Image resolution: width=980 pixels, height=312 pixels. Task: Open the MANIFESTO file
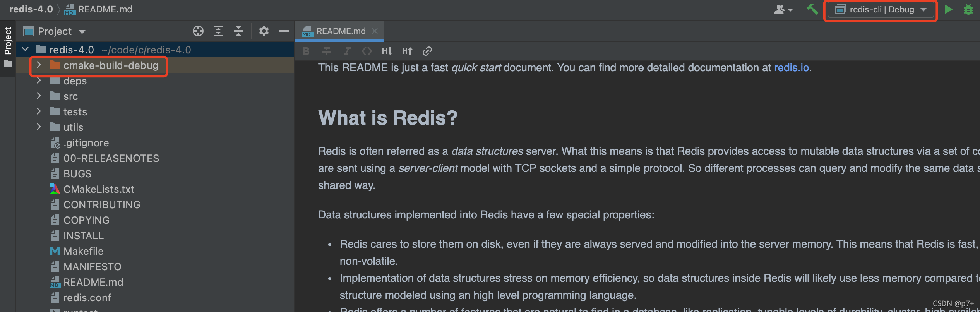(x=92, y=267)
